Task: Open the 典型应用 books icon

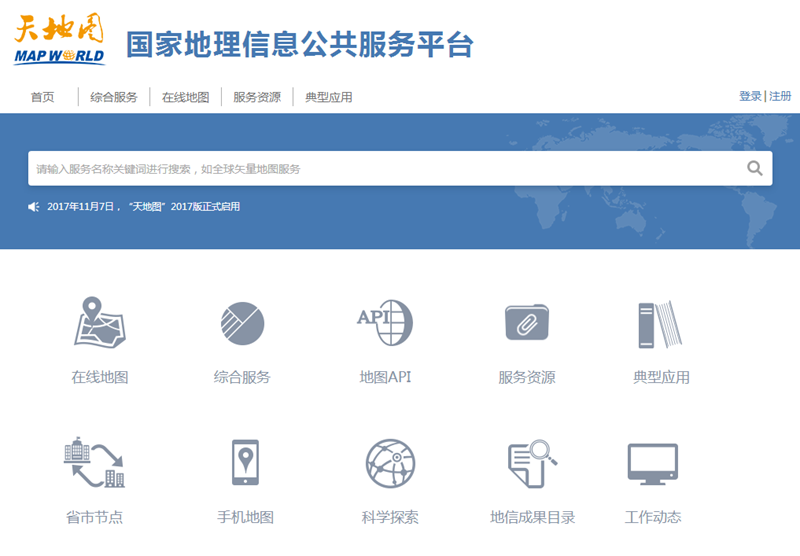Action: 660,324
